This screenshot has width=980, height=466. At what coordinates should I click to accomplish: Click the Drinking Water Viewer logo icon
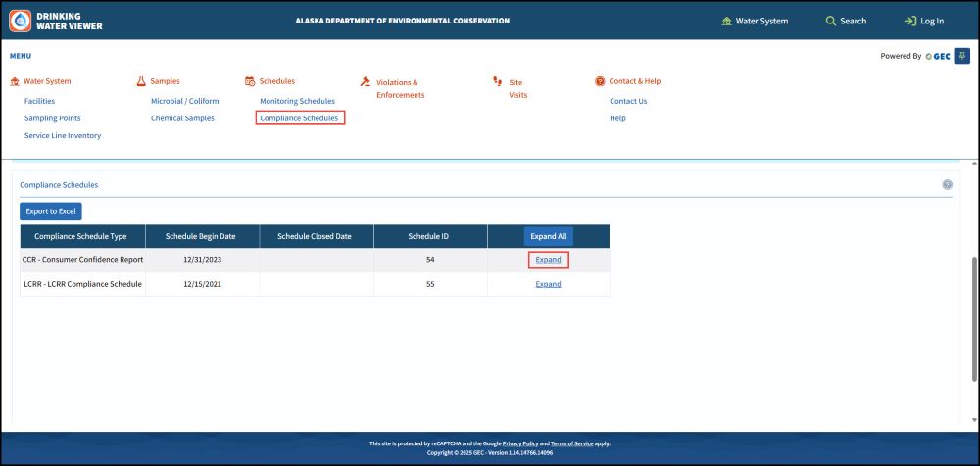[x=21, y=21]
